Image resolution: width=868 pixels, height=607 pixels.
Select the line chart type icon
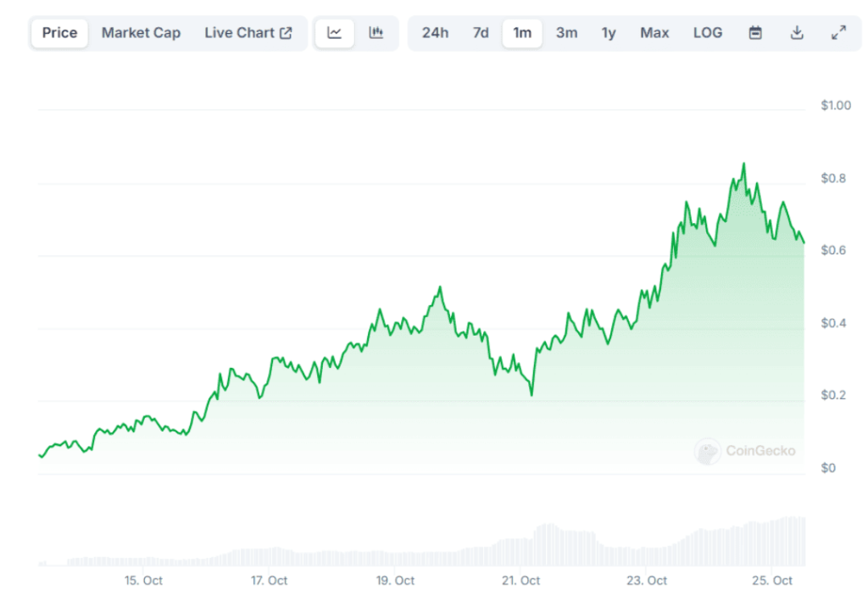pos(334,33)
